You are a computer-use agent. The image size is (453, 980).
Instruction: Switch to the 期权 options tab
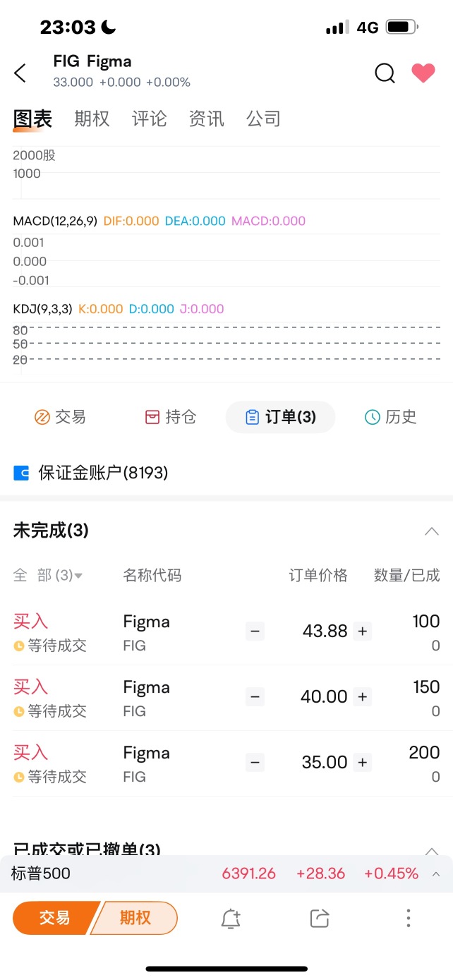click(92, 119)
